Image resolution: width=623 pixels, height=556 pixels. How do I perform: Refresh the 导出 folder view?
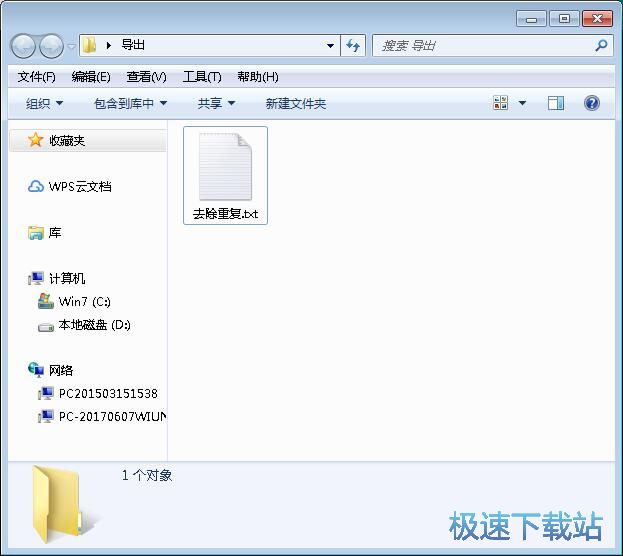pyautogui.click(x=353, y=46)
